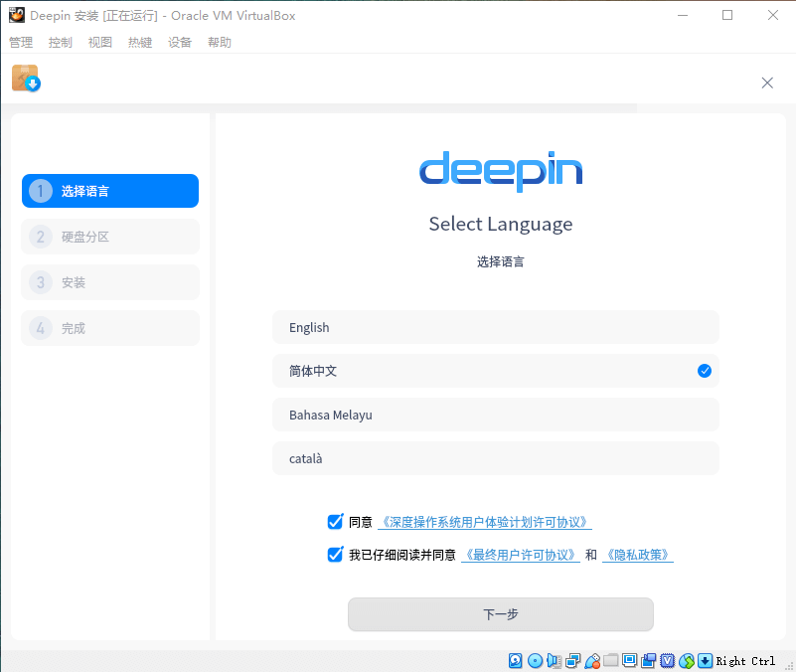Image resolution: width=796 pixels, height=672 pixels.
Task: Select step 3 安装 in sidebar
Action: (x=110, y=282)
